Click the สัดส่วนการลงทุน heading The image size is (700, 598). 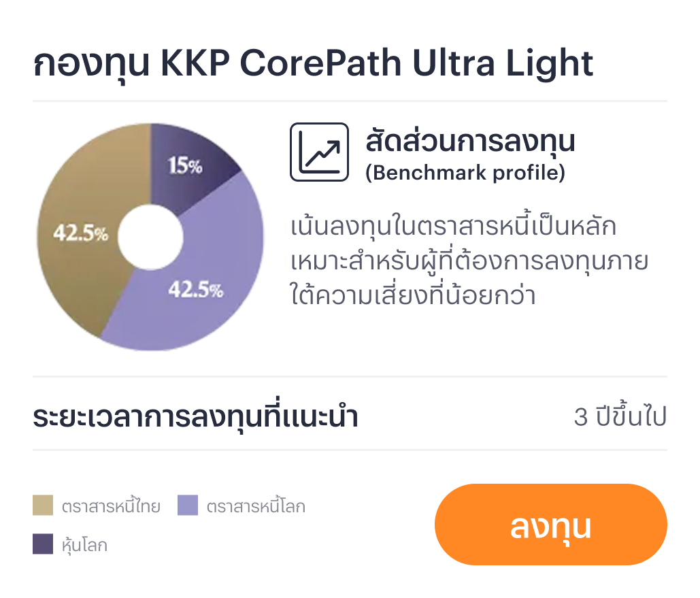tap(470, 141)
